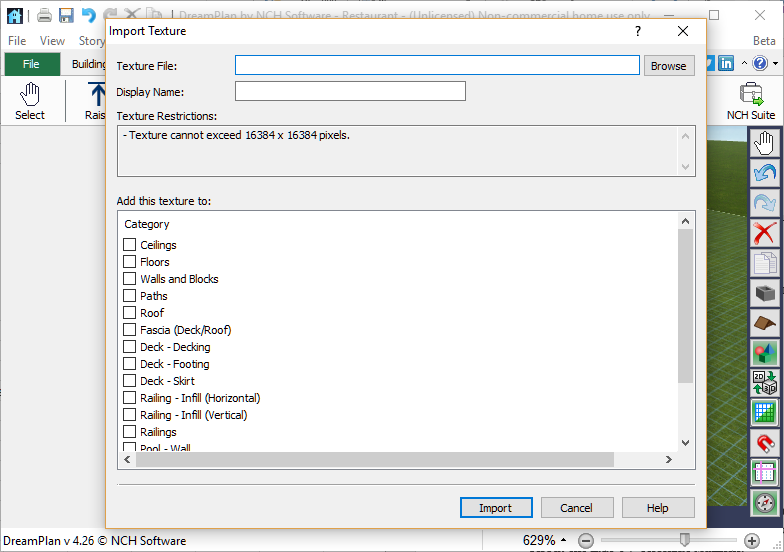This screenshot has width=784, height=552.
Task: Check the Ceilings category checkbox
Action: [130, 245]
